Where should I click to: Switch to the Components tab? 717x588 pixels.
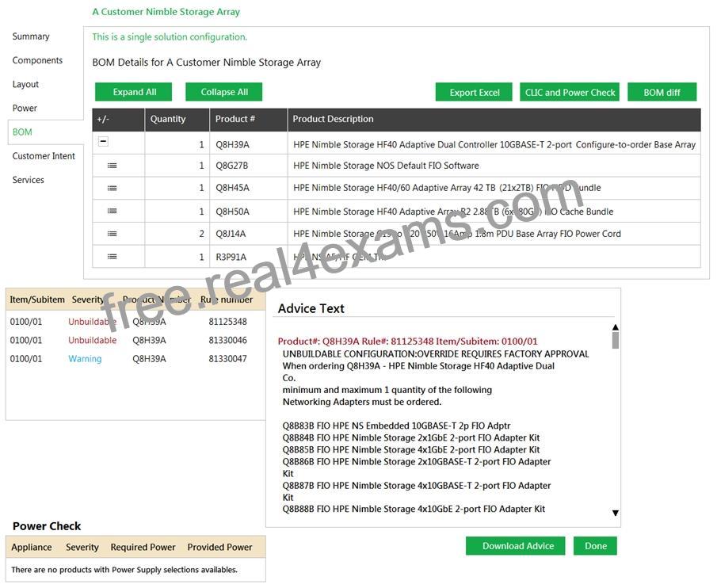click(37, 60)
